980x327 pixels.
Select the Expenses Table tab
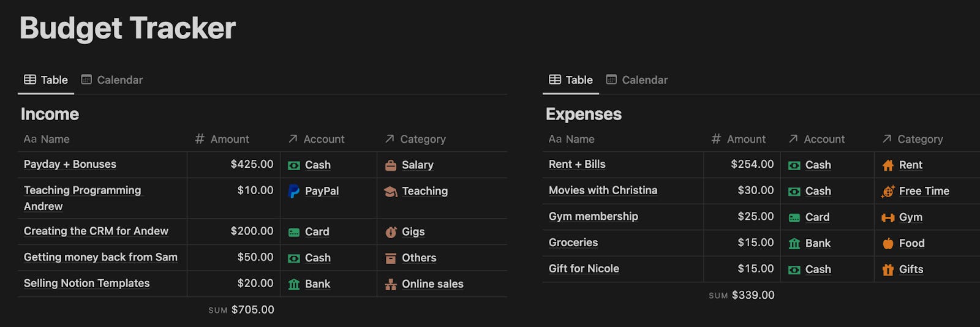pyautogui.click(x=571, y=80)
